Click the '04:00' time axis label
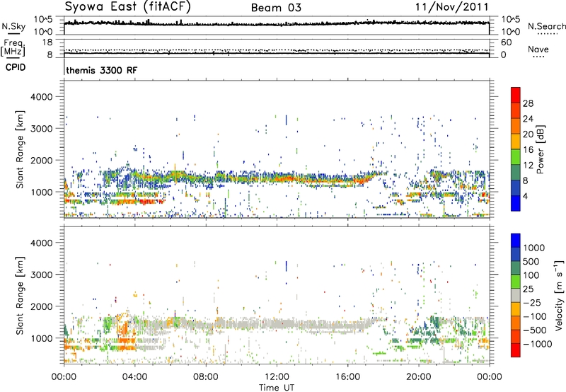Screen dimensions: 566x392 point(134,377)
